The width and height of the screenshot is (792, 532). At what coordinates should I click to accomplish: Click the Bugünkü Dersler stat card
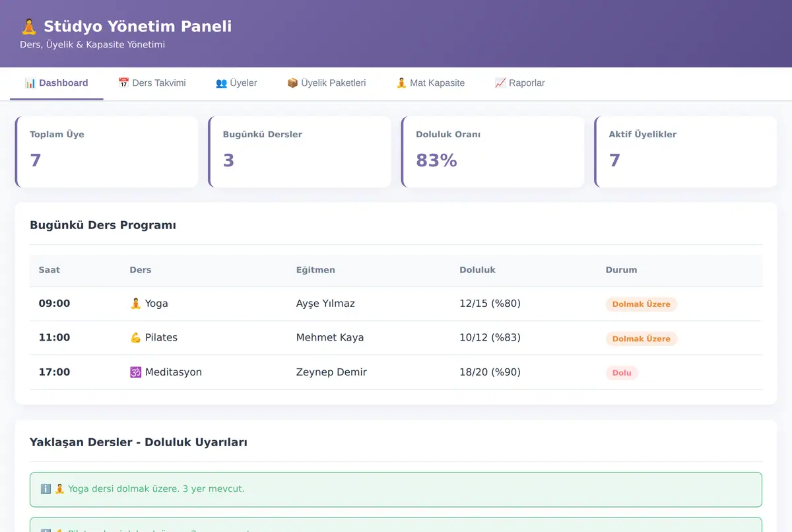tap(300, 152)
